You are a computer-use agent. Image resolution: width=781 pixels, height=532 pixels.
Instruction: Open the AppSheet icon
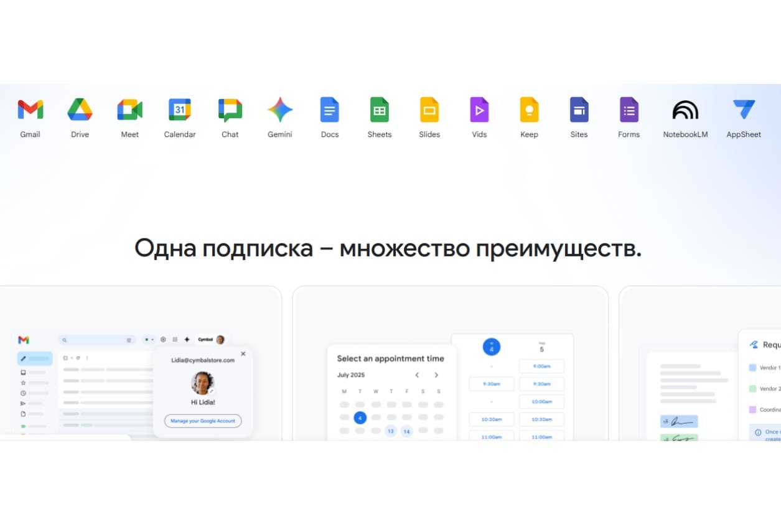click(744, 110)
